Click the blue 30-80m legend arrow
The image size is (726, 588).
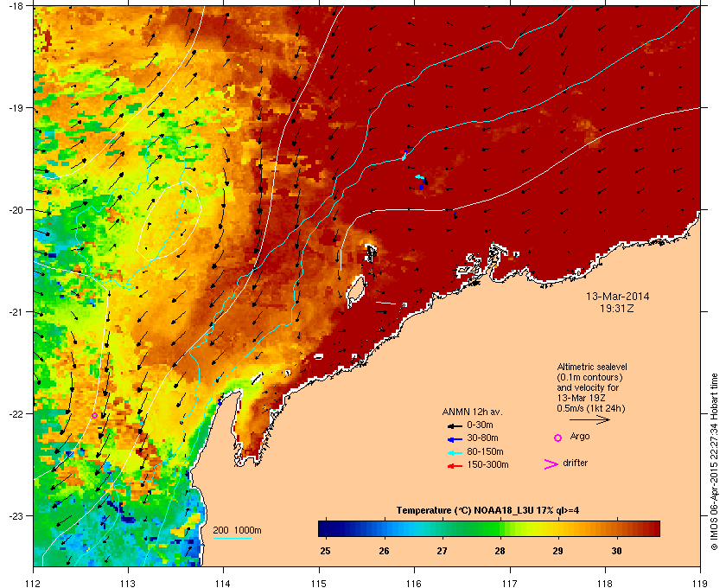(x=455, y=438)
